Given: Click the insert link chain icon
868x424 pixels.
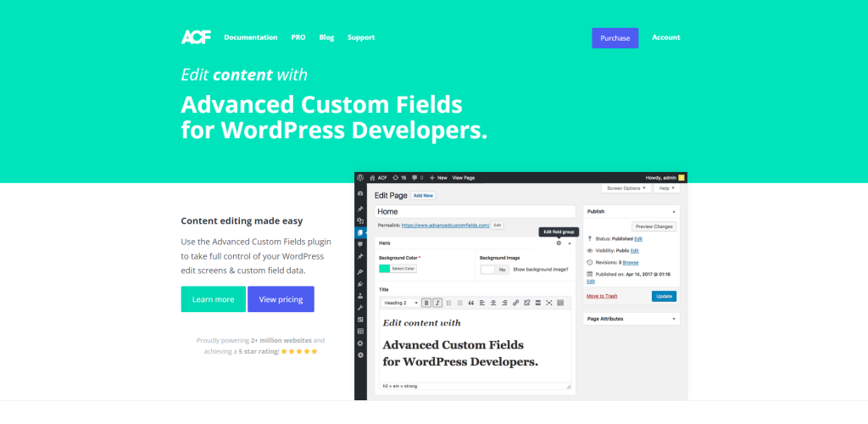Looking at the screenshot, I should [515, 303].
